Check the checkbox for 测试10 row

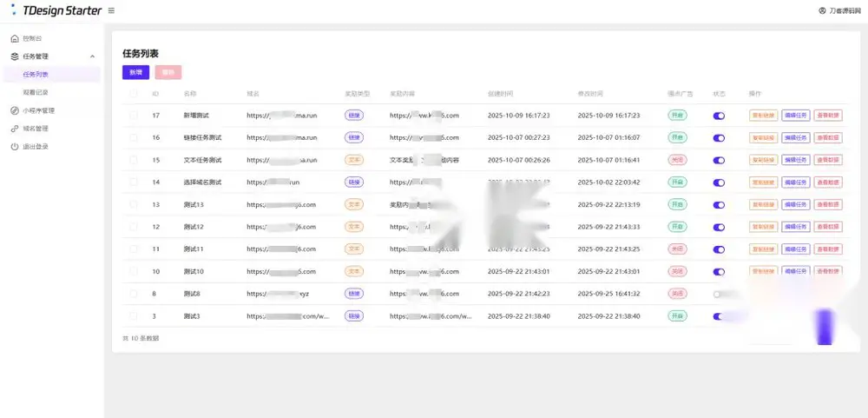(134, 272)
